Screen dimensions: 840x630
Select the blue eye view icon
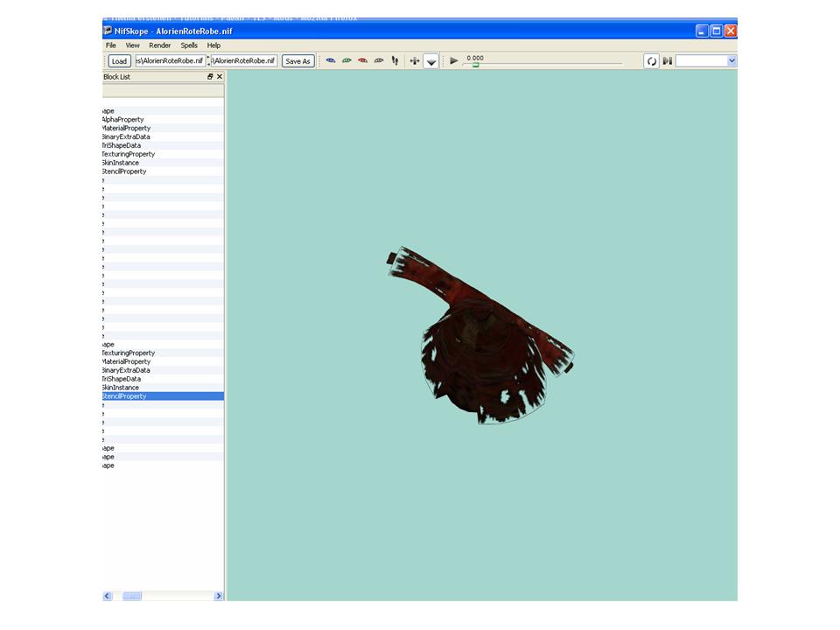pyautogui.click(x=331, y=60)
